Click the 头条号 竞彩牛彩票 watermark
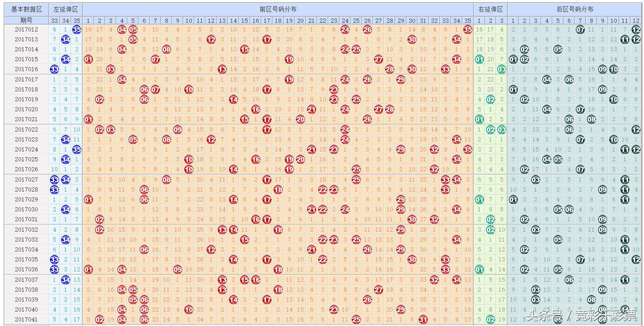 coord(581,316)
